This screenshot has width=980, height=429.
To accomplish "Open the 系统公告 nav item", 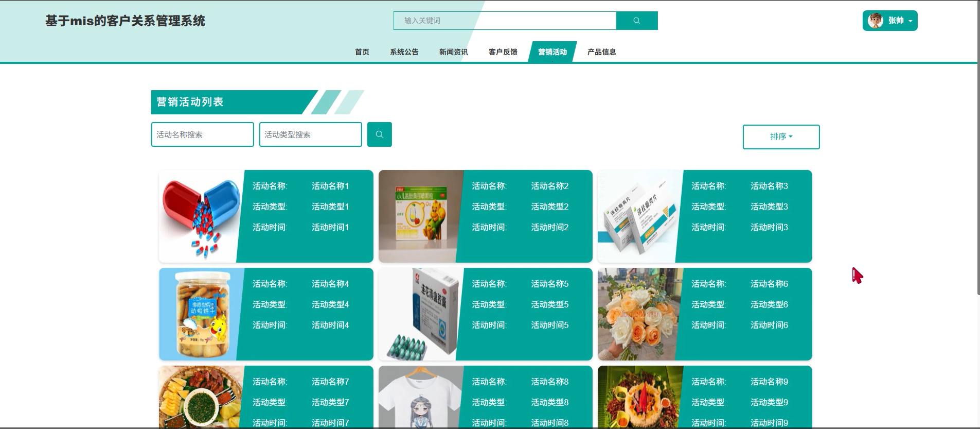I will tap(404, 52).
